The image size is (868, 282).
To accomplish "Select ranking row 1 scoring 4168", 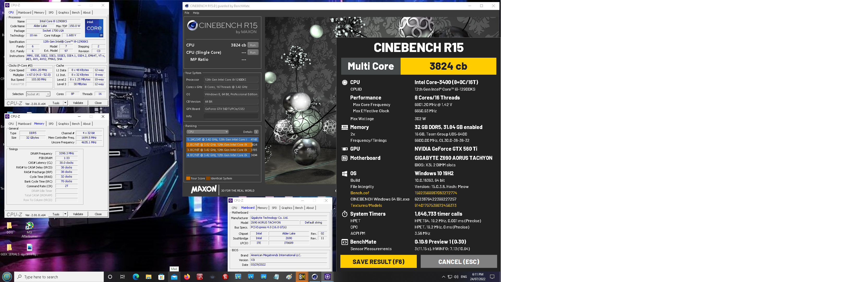I will pyautogui.click(x=222, y=139).
